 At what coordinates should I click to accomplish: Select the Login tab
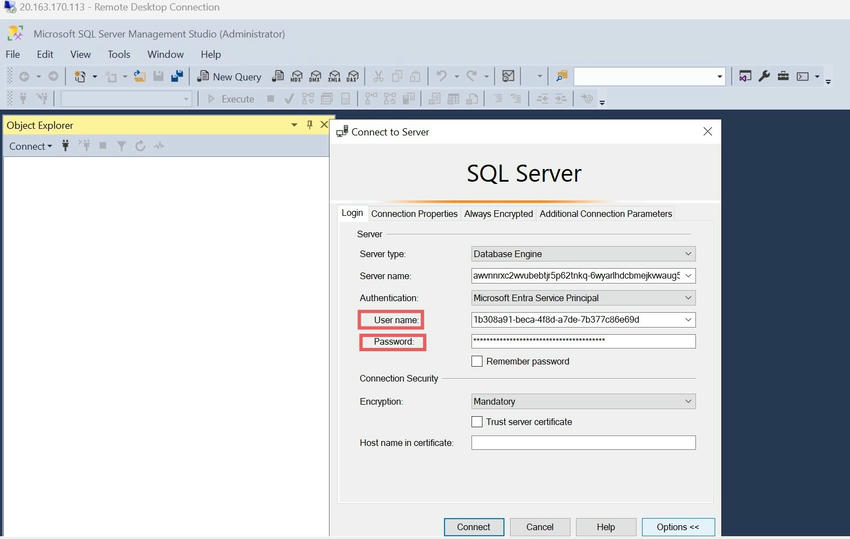click(352, 213)
